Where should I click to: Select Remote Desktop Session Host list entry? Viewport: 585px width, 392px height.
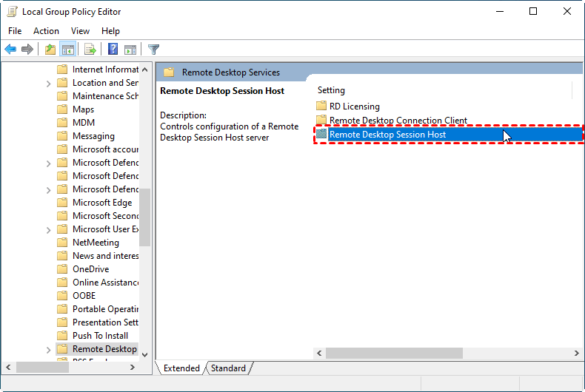[x=449, y=135]
